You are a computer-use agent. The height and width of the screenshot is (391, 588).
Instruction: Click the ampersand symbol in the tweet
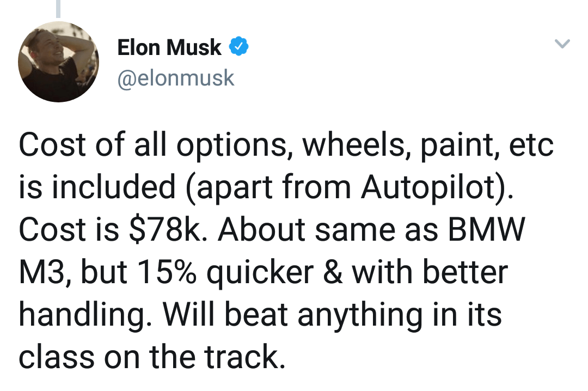point(333,272)
